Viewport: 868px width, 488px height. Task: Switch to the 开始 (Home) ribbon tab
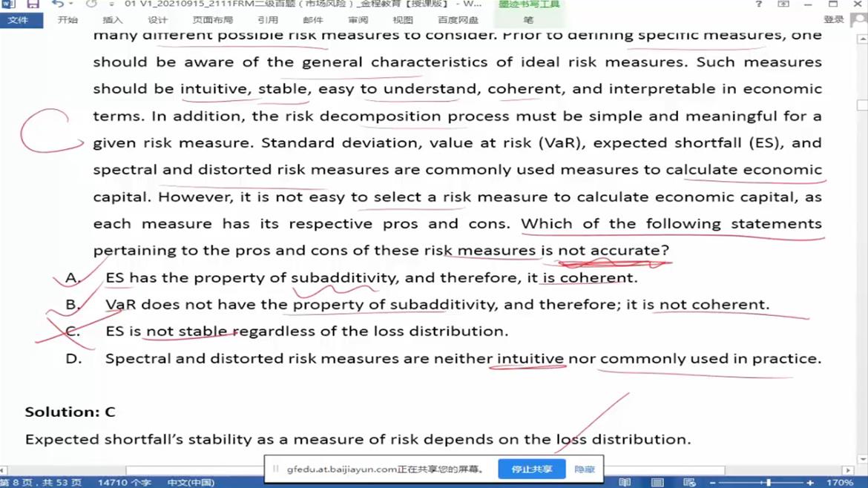click(x=68, y=20)
